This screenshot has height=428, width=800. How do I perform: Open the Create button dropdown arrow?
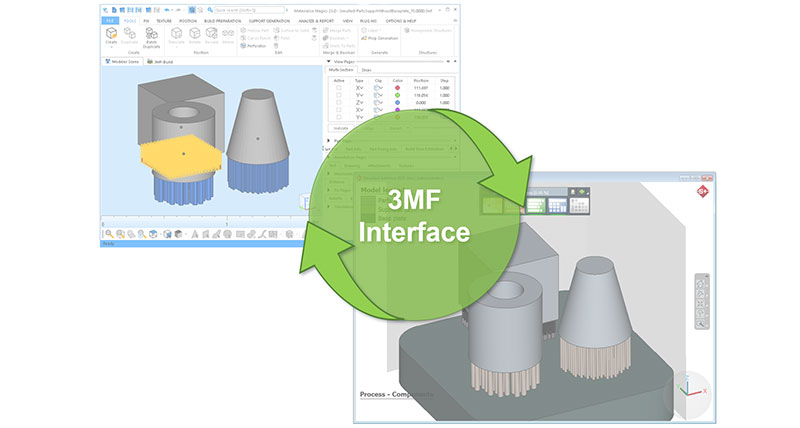tap(111, 46)
